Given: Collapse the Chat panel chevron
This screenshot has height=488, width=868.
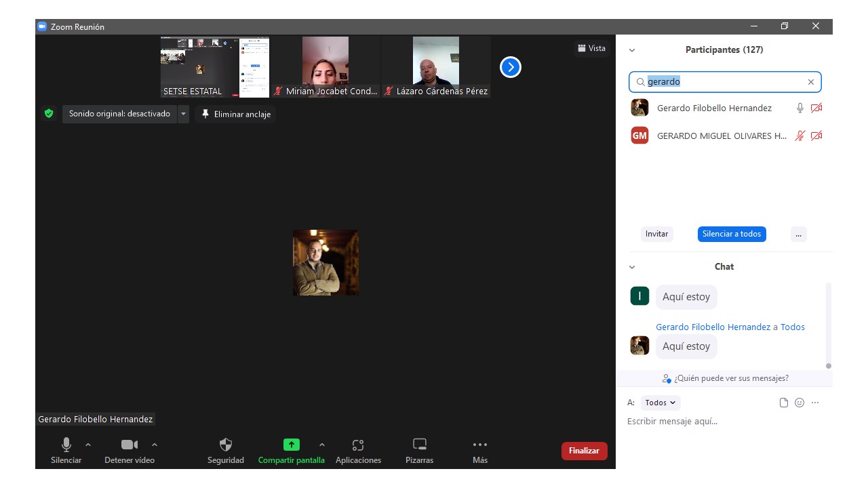Looking at the screenshot, I should tap(632, 267).
